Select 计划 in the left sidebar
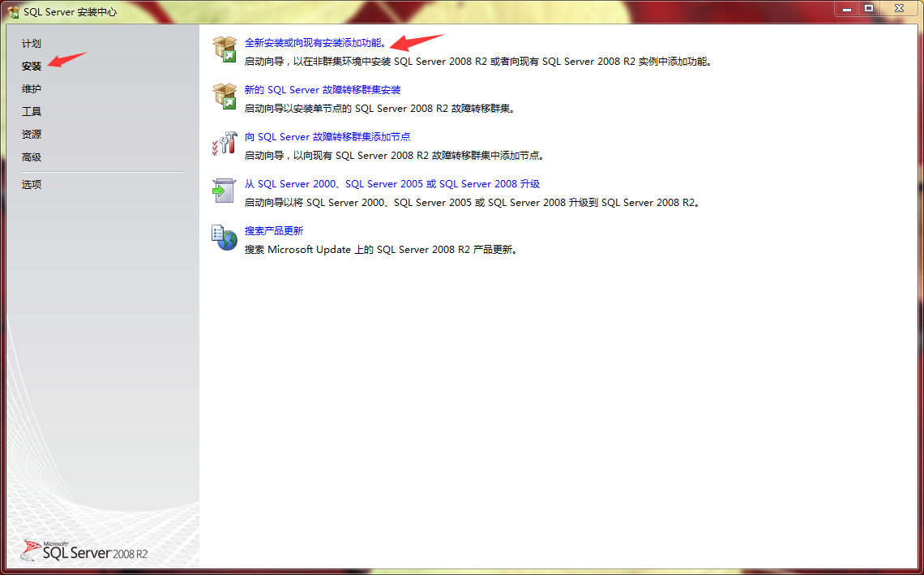924x575 pixels. [x=32, y=44]
